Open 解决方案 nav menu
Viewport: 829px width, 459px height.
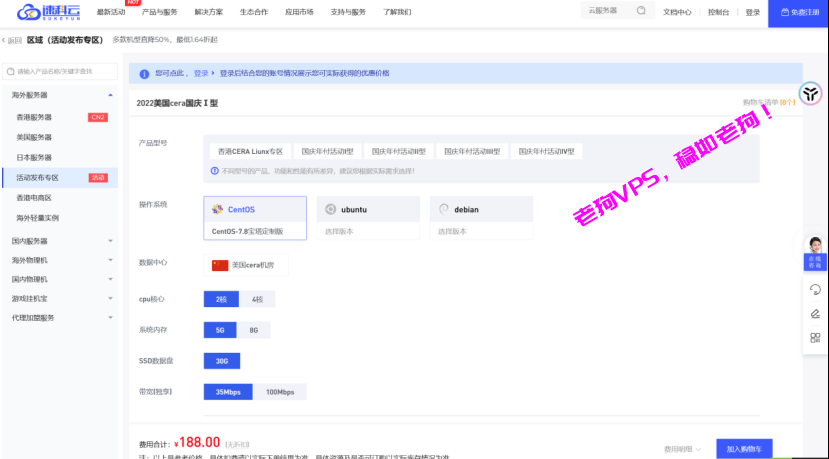click(209, 12)
